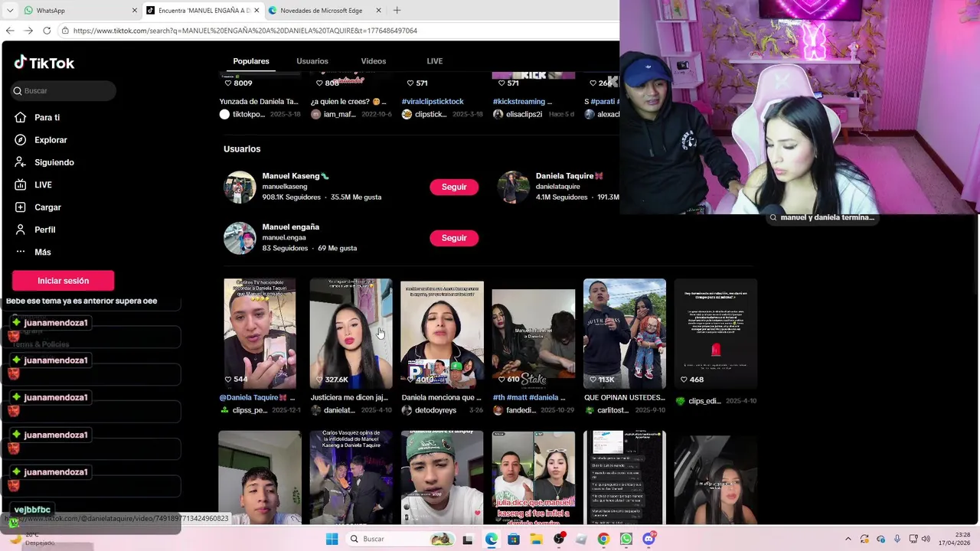The image size is (980, 551).
Task: Click the clipss_pe author name
Action: [x=250, y=410]
